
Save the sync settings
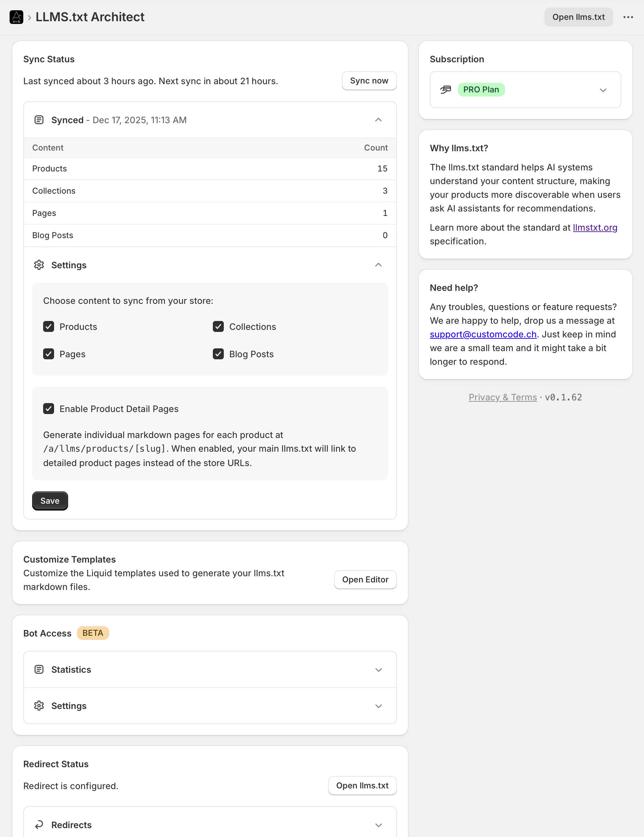[x=50, y=501]
